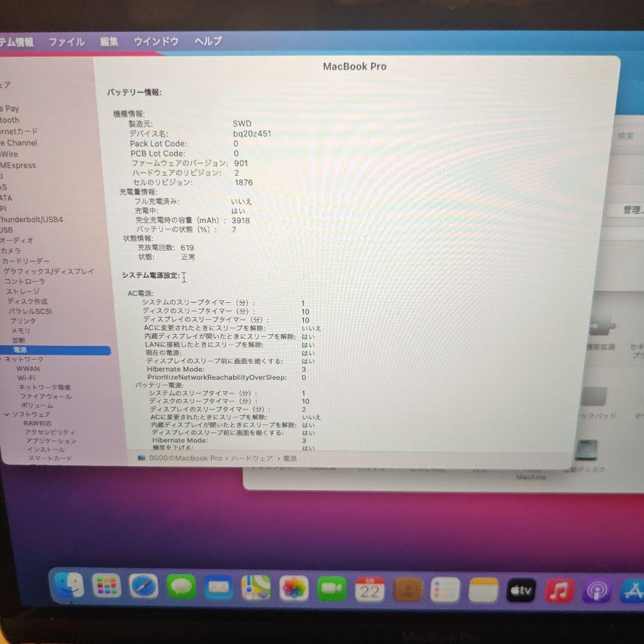Screen dimensions: 644x644
Task: Select コントローラ in the sidebar
Action: [24, 281]
